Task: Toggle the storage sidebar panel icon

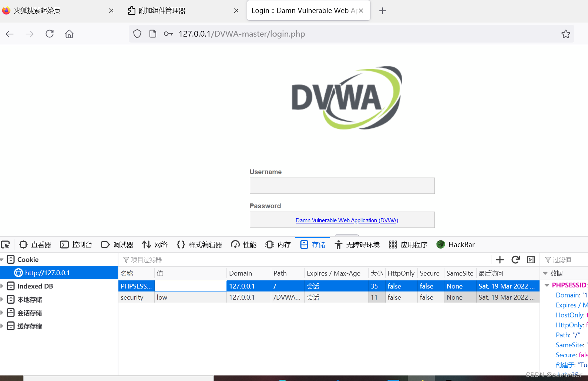Action: (531, 260)
